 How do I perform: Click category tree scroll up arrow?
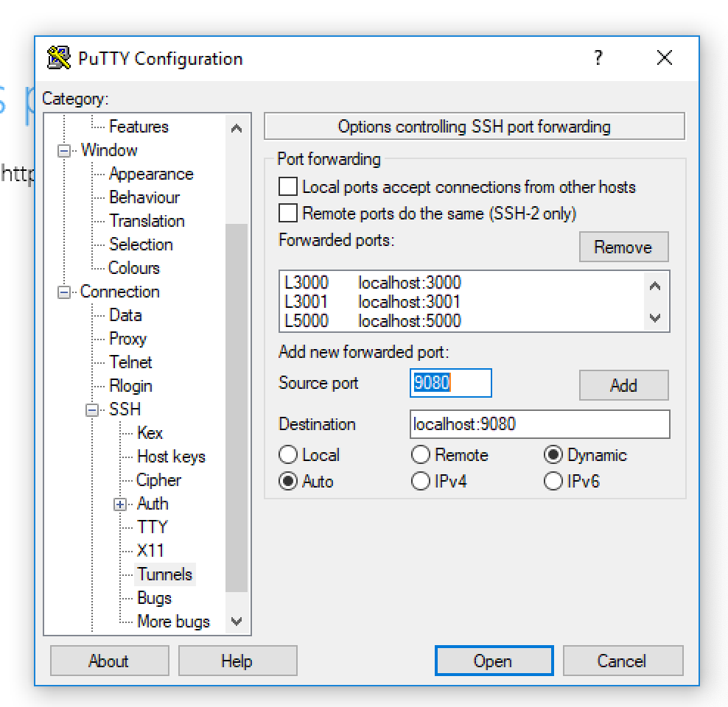pyautogui.click(x=237, y=128)
